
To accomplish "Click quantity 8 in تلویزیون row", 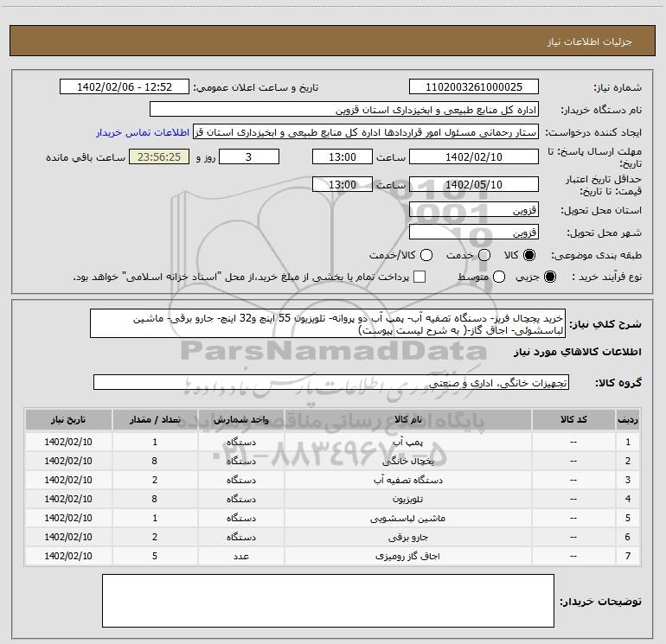I will (x=155, y=500).
